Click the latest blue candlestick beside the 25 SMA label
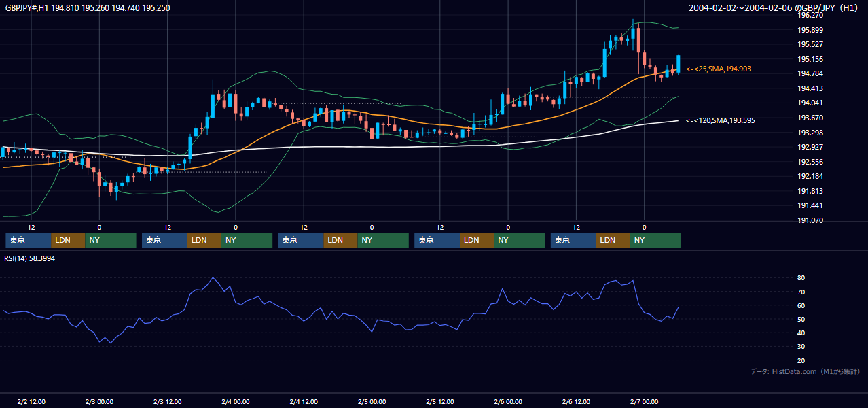868x408 pixels. [678, 65]
